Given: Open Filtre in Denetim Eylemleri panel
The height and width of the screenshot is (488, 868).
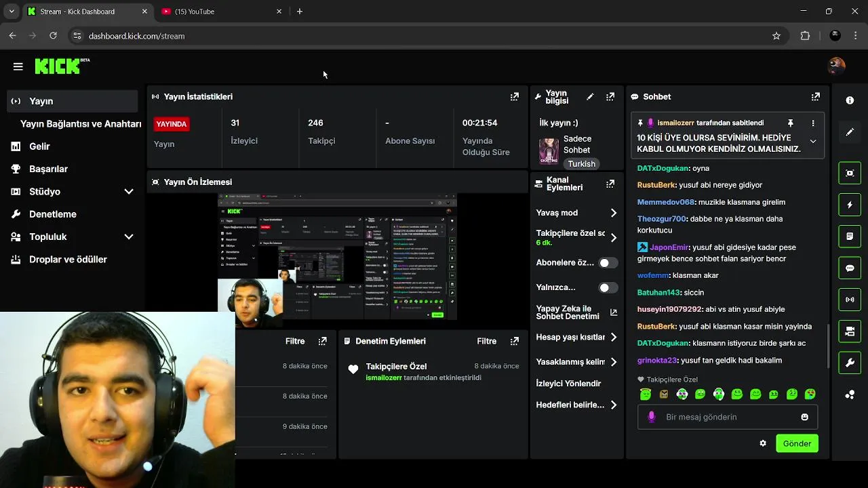Looking at the screenshot, I should pyautogui.click(x=487, y=341).
